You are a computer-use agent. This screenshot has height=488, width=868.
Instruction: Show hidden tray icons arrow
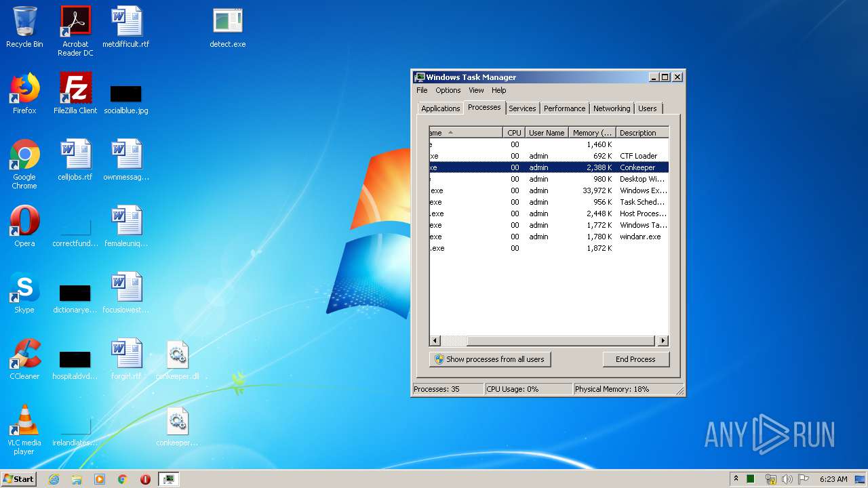[x=736, y=479]
